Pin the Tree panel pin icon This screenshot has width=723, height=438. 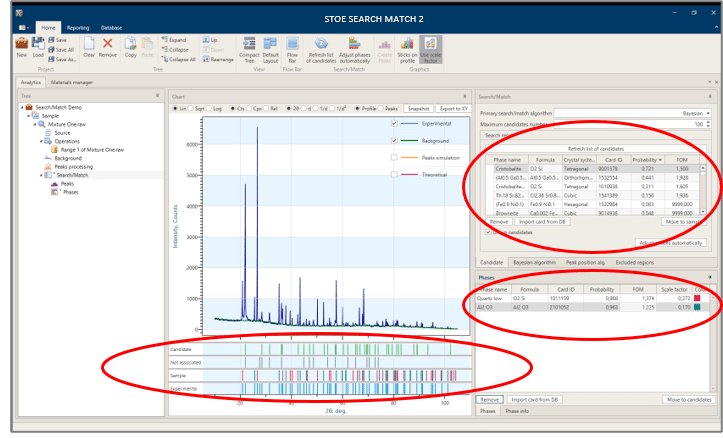tap(158, 95)
